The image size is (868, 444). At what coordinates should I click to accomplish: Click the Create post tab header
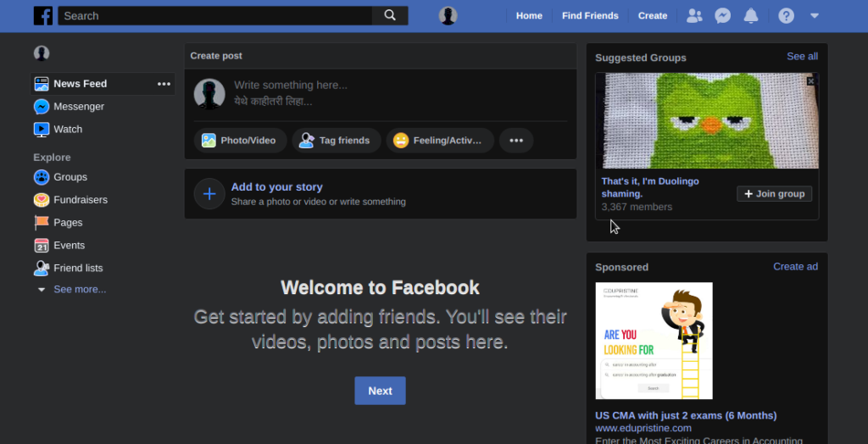coord(216,55)
